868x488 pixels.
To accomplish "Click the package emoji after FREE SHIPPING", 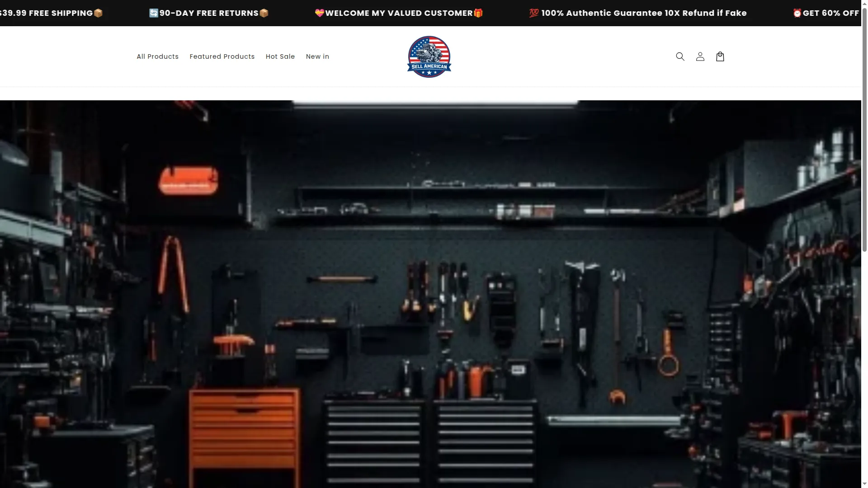I will coord(98,13).
